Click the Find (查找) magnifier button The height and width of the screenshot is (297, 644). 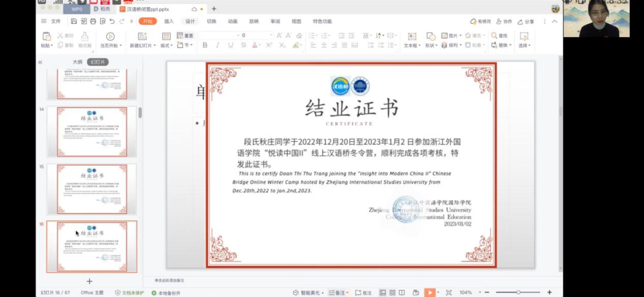[x=500, y=36]
